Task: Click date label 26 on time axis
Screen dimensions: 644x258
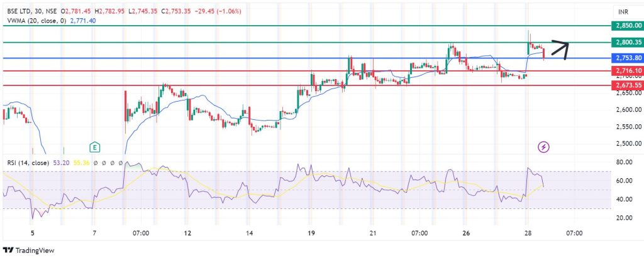Action: (465, 233)
